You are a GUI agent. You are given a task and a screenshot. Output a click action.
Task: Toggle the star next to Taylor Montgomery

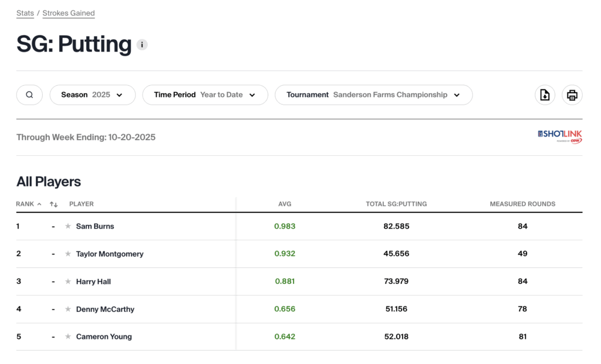pyautogui.click(x=68, y=254)
